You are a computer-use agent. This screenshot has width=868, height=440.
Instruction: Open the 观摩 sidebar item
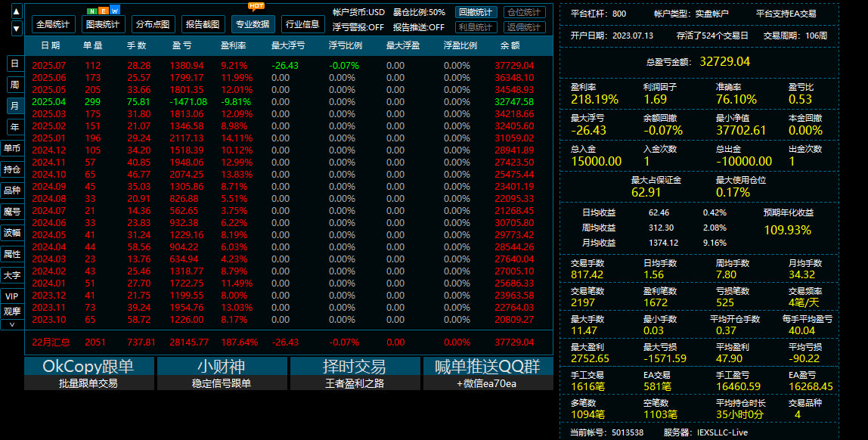click(12, 311)
